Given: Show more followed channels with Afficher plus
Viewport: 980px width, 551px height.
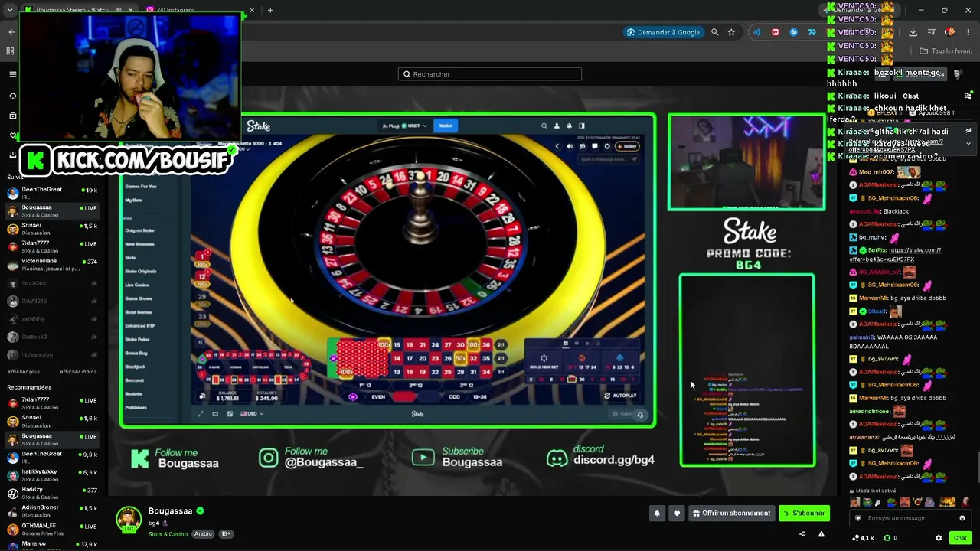Looking at the screenshot, I should pos(24,372).
